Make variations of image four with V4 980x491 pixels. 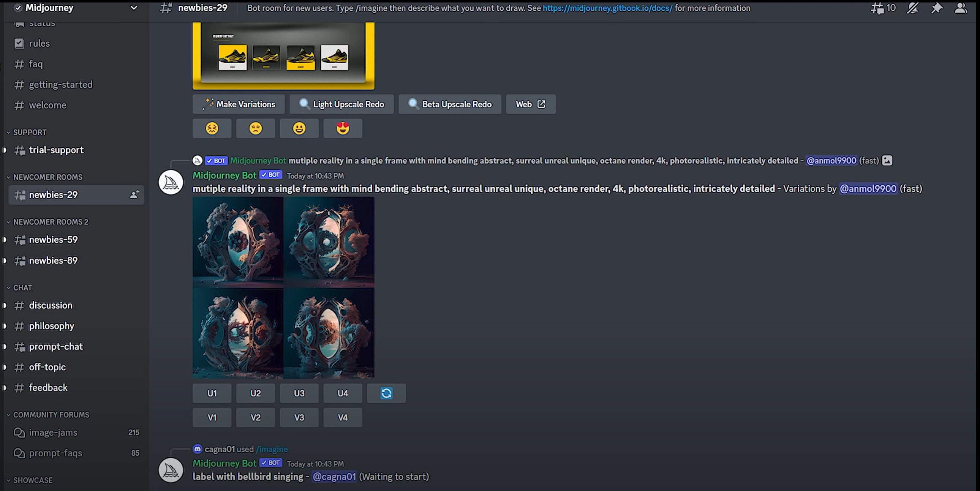(x=343, y=418)
